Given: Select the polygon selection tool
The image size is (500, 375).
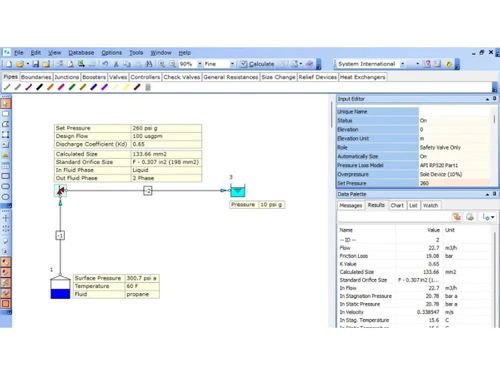Looking at the screenshot, I should click(6, 124).
